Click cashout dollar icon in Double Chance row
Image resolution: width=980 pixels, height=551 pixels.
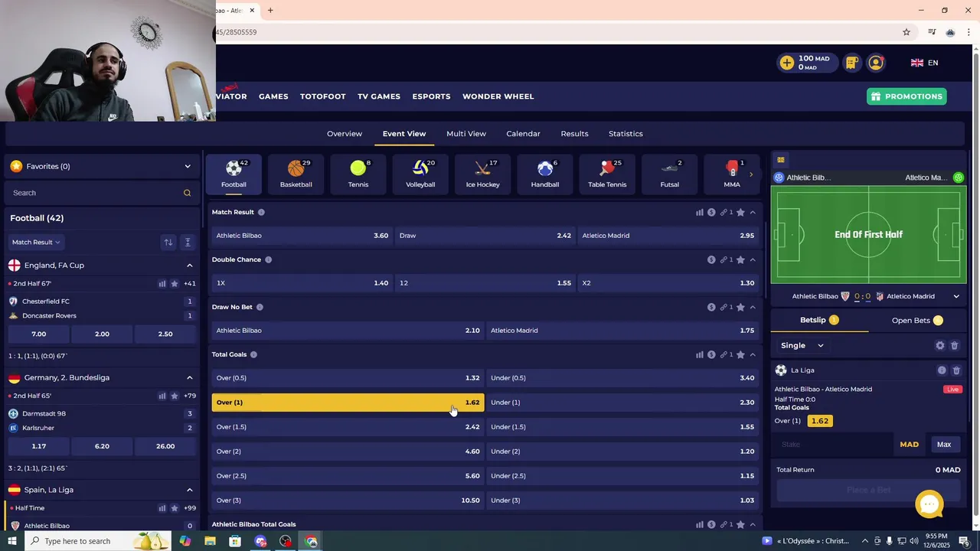[x=711, y=259]
